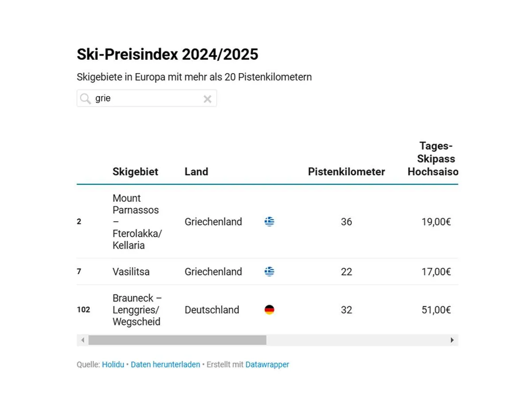
Task: Clear the search field with X
Action: coord(207,99)
